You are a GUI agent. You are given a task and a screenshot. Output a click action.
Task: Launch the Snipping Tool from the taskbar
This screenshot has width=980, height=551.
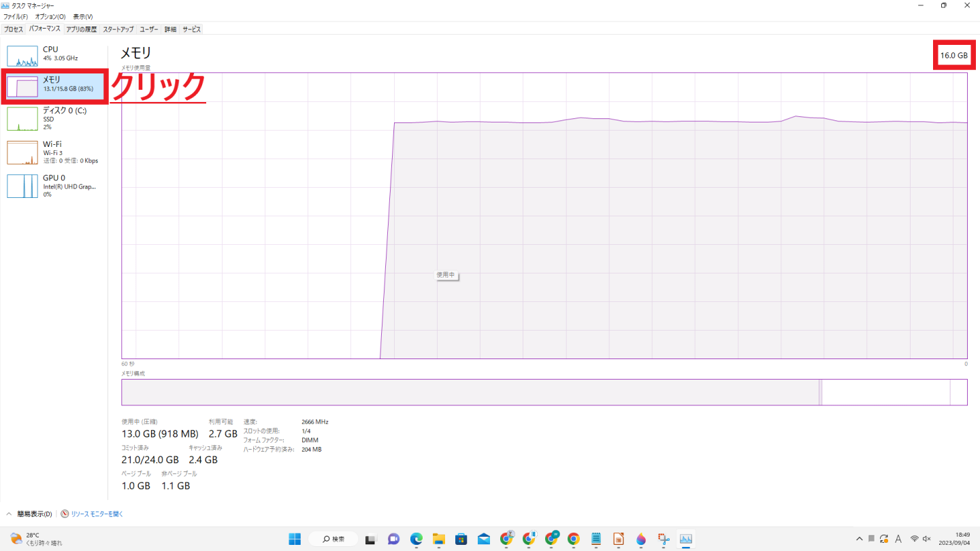coord(664,539)
